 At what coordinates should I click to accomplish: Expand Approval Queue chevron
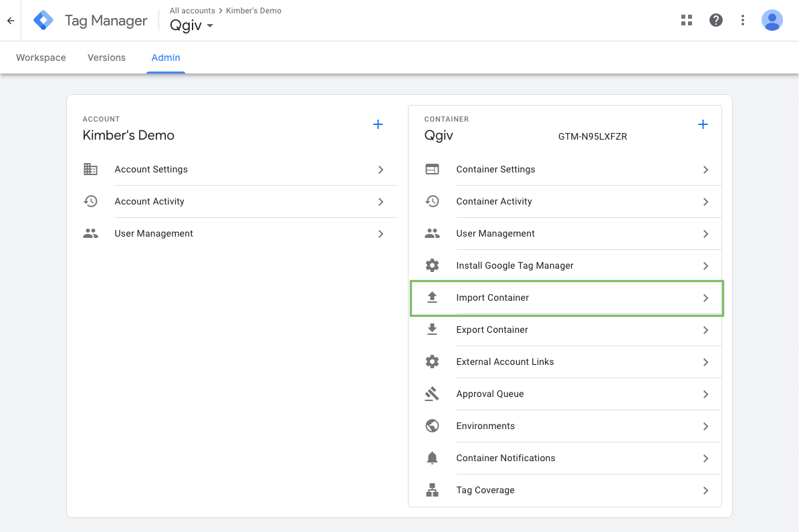pos(706,394)
